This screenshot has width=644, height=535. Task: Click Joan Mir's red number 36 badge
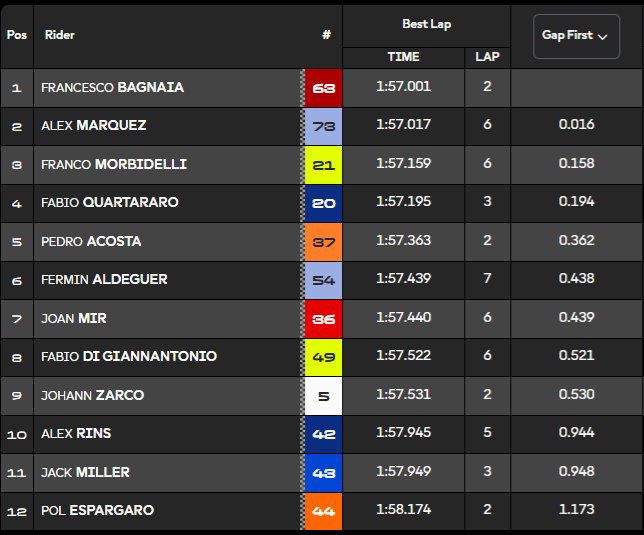pyautogui.click(x=323, y=318)
